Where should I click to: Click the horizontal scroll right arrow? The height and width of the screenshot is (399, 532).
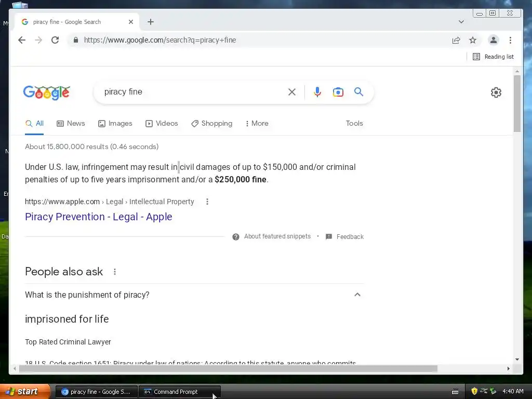pyautogui.click(x=508, y=368)
